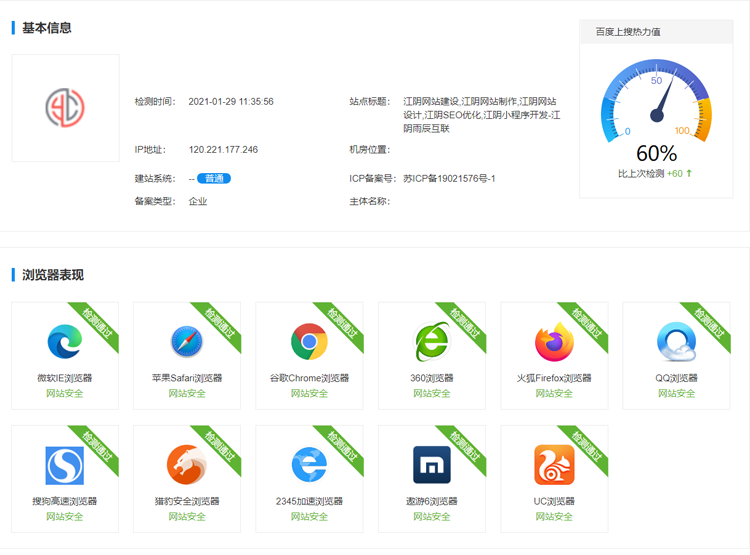
Task: Click the Google Chrome browser icon
Action: pyautogui.click(x=309, y=342)
